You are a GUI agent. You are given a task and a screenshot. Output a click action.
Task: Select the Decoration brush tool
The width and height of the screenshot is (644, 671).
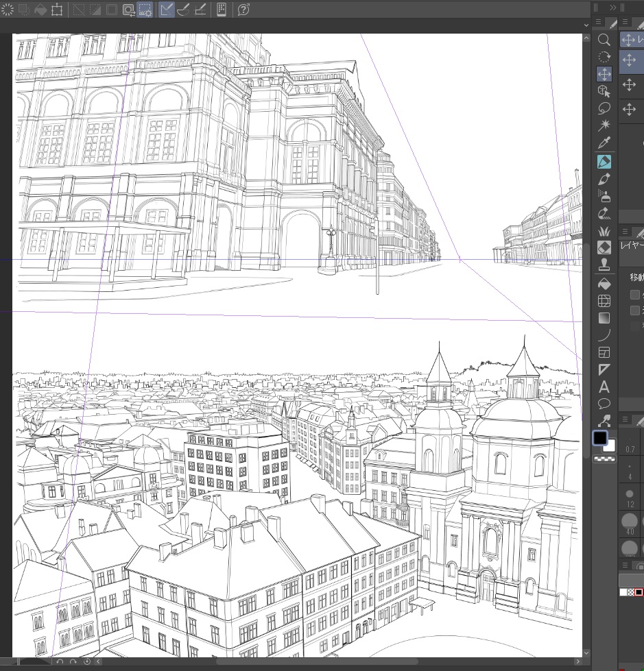[604, 213]
